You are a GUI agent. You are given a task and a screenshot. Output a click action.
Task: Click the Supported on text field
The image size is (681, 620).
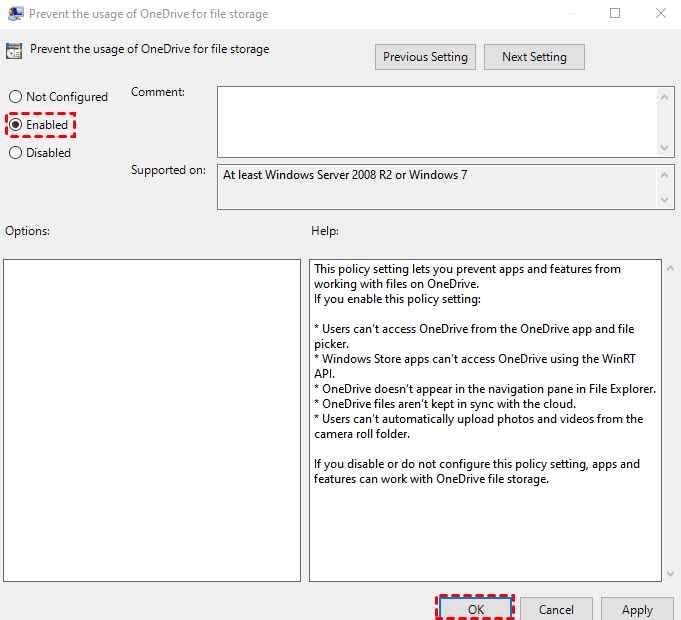pos(437,187)
